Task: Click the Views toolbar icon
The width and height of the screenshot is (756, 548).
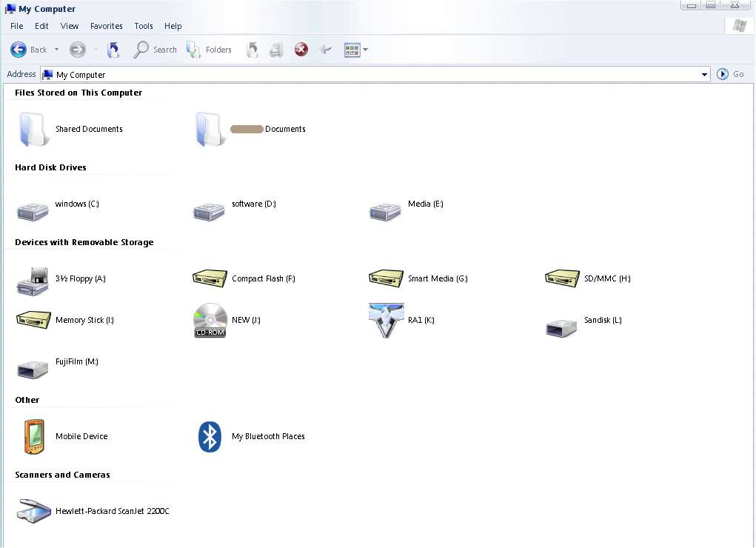Action: pyautogui.click(x=352, y=50)
